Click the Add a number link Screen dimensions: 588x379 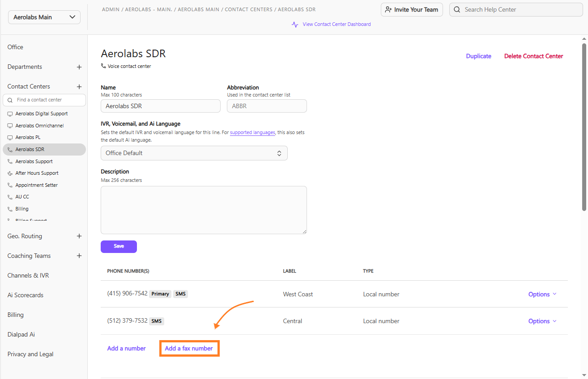click(126, 348)
